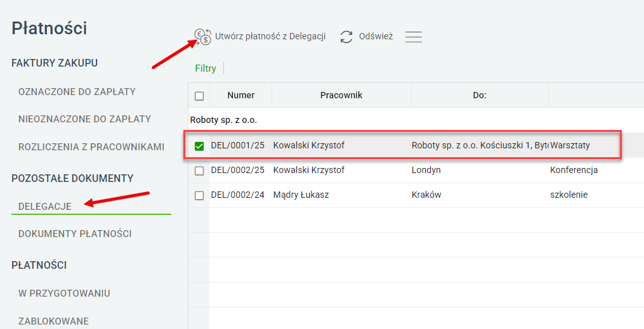Open Zablokowane payments list
This screenshot has width=644, height=329.
point(53,321)
